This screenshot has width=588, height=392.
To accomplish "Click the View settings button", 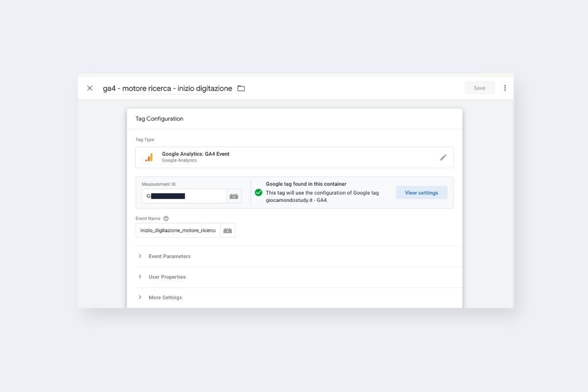I will [421, 193].
